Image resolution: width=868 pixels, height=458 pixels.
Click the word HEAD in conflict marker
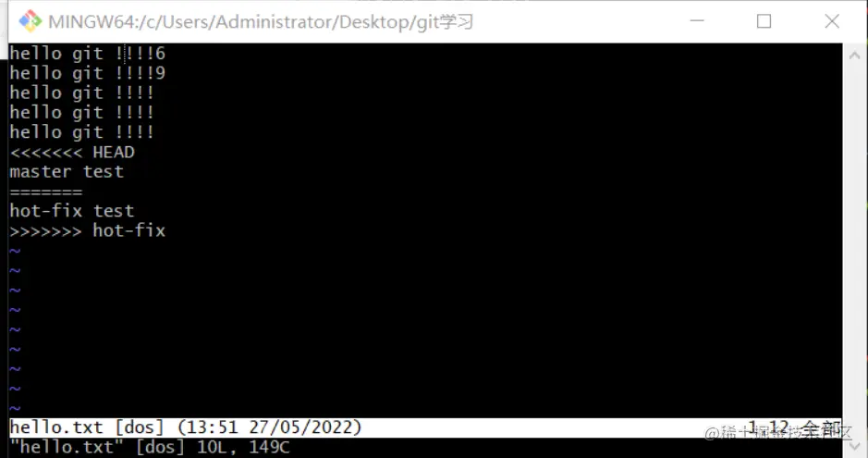pos(114,153)
